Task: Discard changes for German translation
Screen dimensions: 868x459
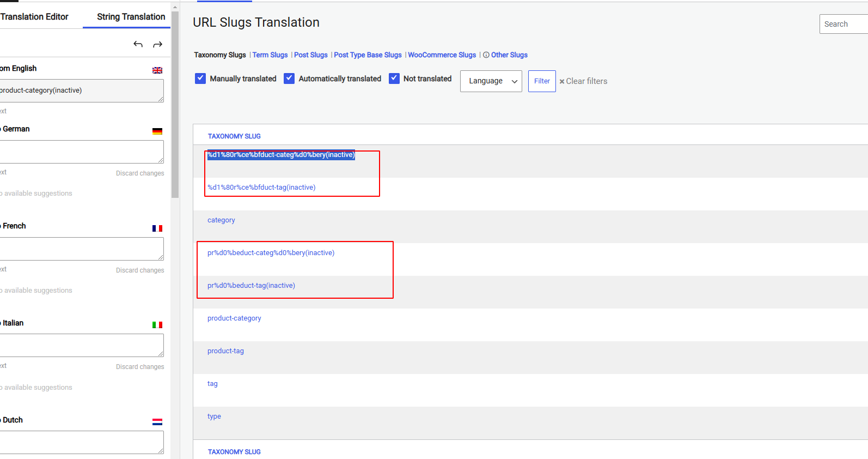Action: pos(140,173)
